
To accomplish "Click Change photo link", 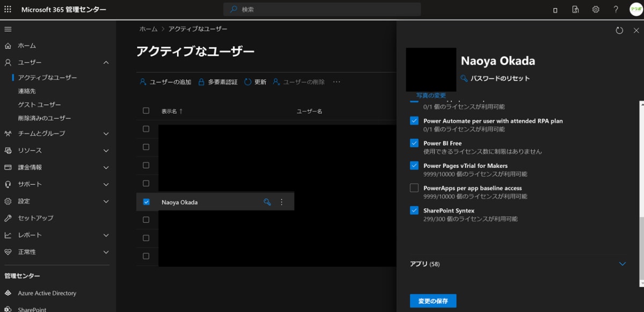I will [x=431, y=95].
